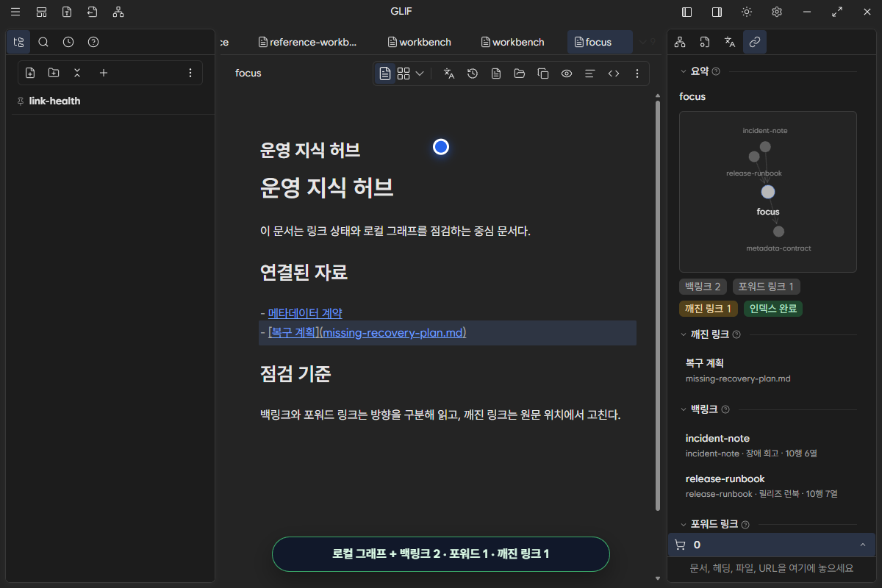Collapse the 포워드 링크 section

click(x=684, y=524)
